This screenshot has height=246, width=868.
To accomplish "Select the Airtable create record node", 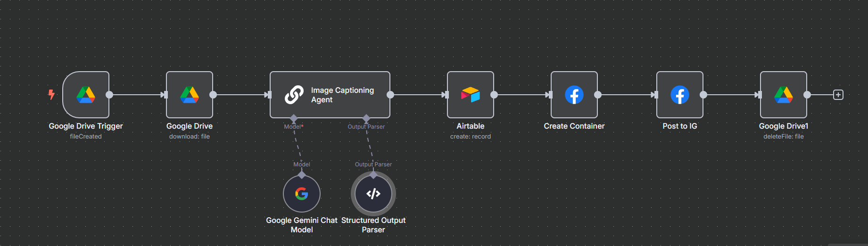I will (x=471, y=95).
